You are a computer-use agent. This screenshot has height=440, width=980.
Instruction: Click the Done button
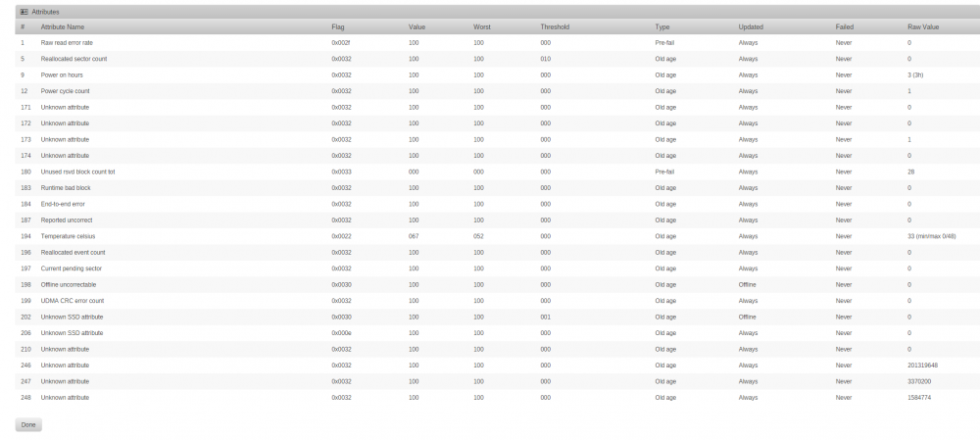click(x=28, y=425)
